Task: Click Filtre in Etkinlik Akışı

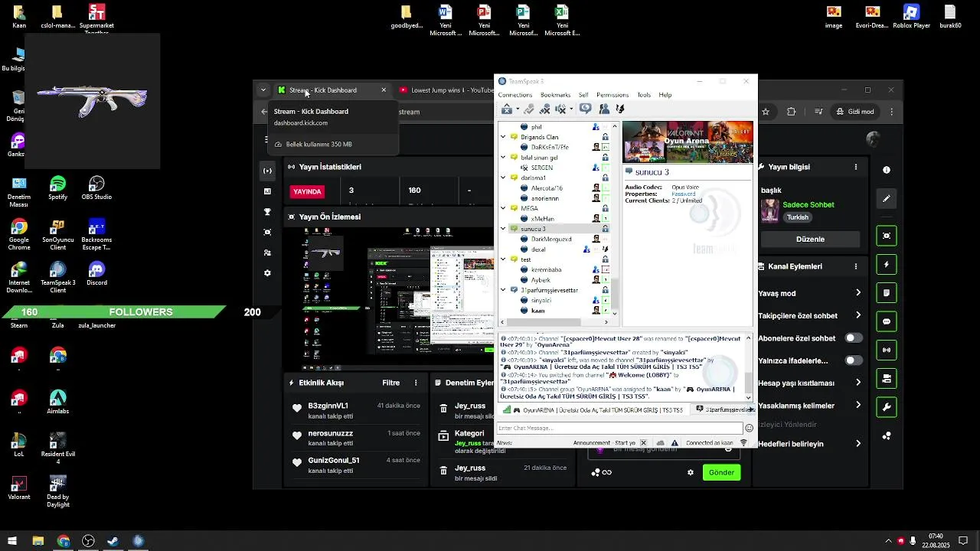Action: tap(390, 383)
